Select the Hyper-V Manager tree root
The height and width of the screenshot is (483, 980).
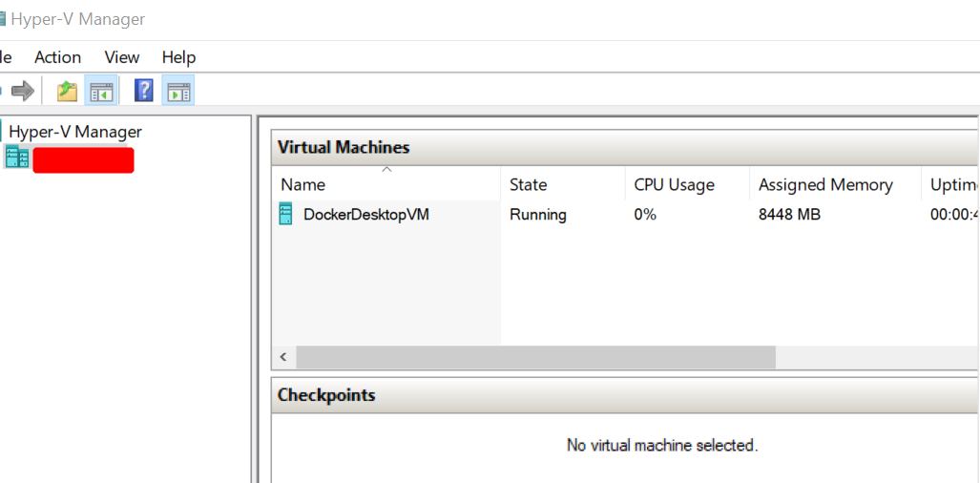[x=75, y=132]
